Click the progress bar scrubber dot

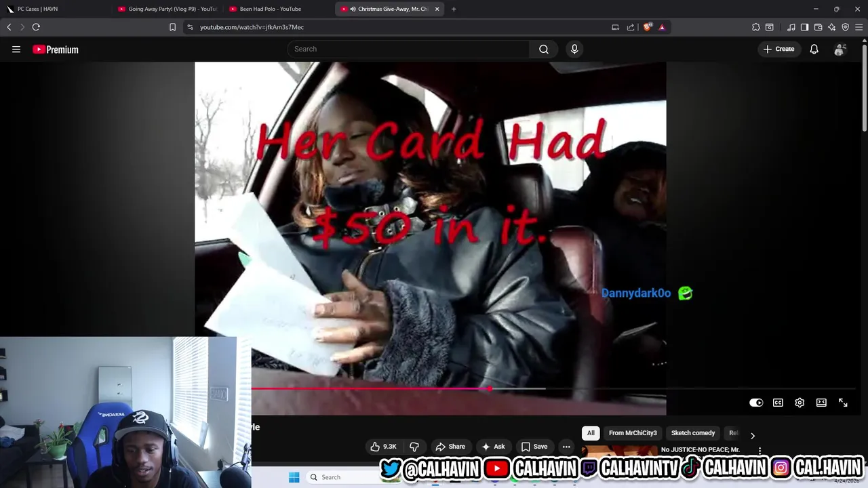(x=490, y=388)
